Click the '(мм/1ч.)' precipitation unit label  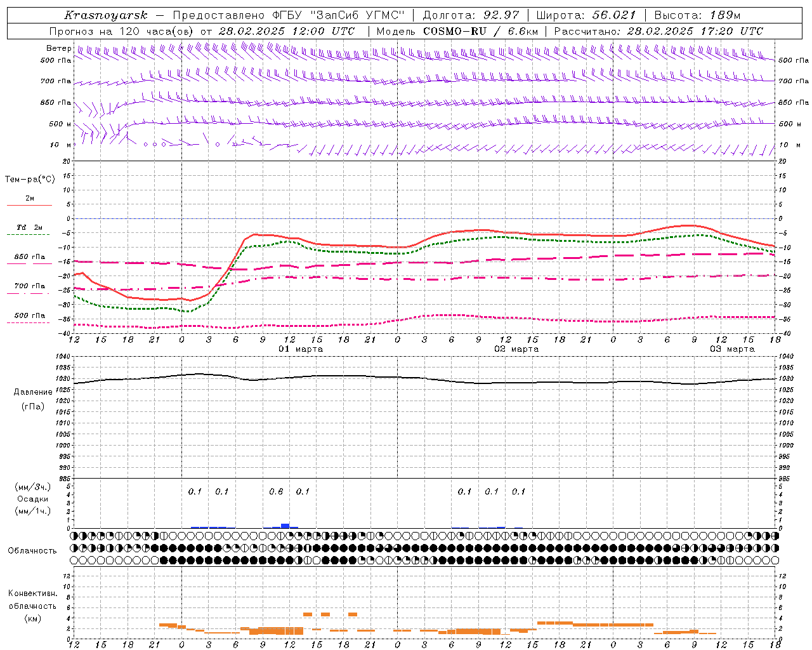[33, 511]
